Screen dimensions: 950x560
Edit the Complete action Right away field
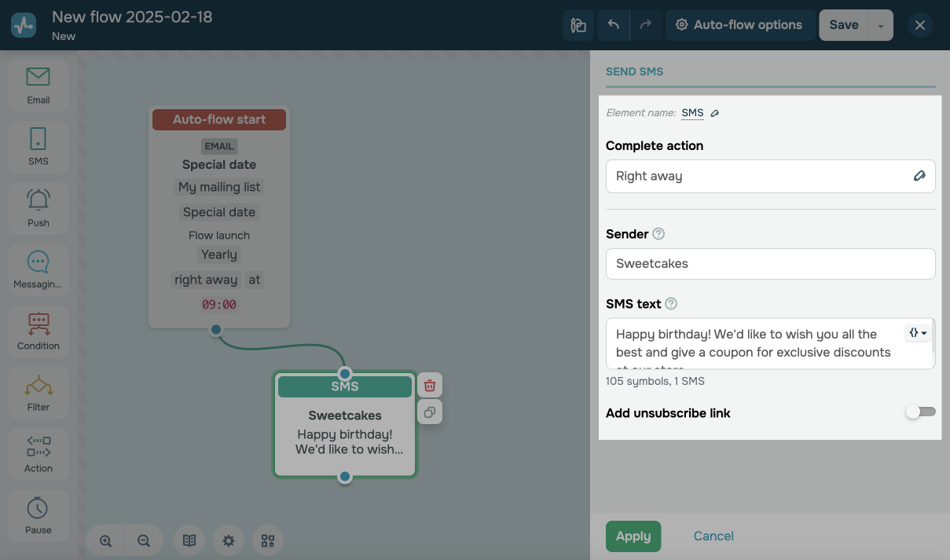(x=771, y=176)
